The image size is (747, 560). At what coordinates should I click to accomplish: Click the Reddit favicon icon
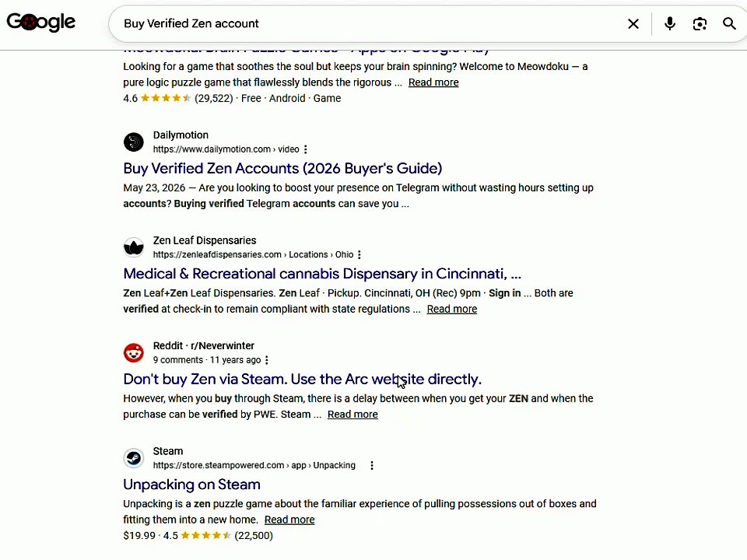133,352
